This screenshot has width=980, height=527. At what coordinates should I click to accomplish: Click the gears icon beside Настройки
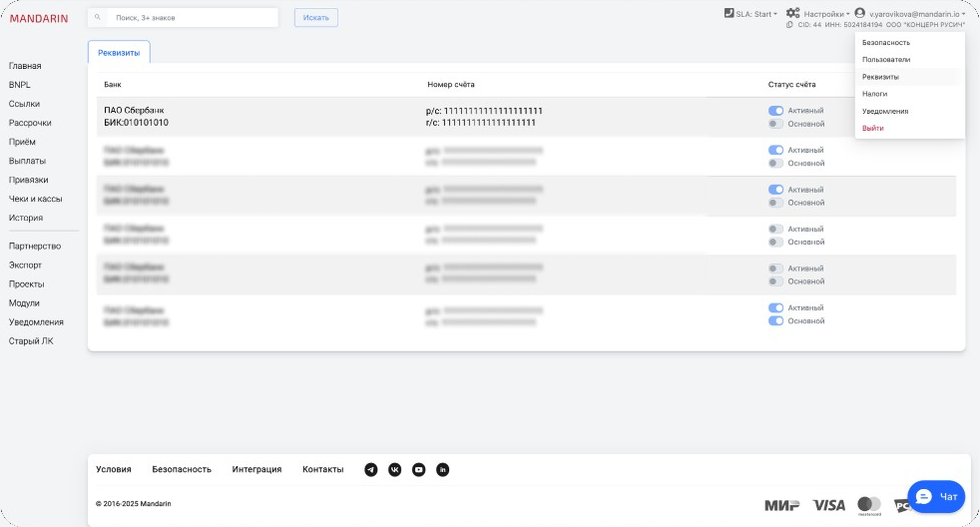tap(793, 13)
